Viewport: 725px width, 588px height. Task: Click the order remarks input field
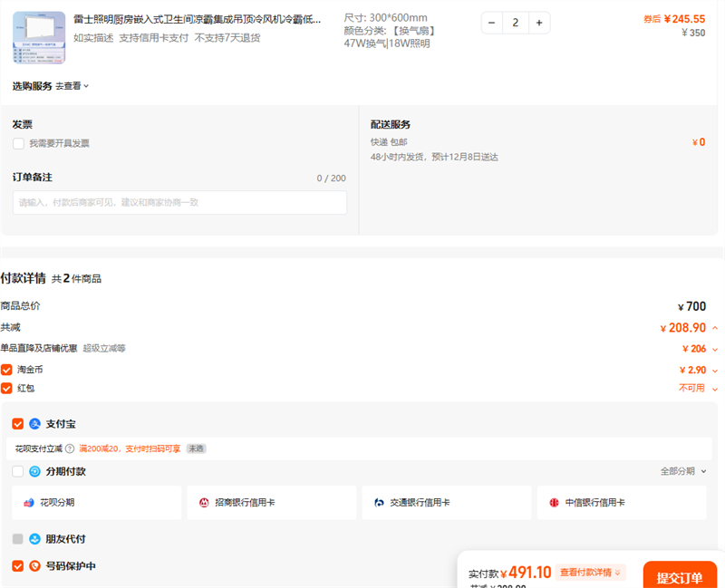click(179, 203)
